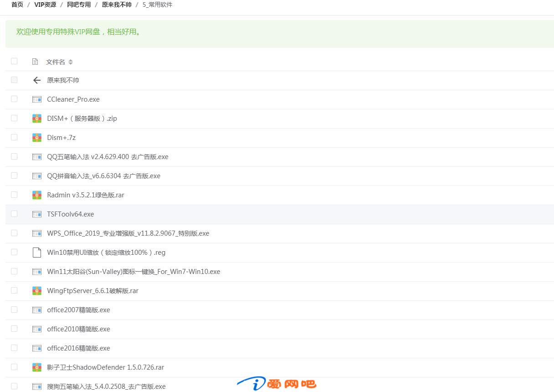Image resolution: width=554 pixels, height=392 pixels.
Task: Click the back arrow beside 原来我不帅
Action: 37,80
